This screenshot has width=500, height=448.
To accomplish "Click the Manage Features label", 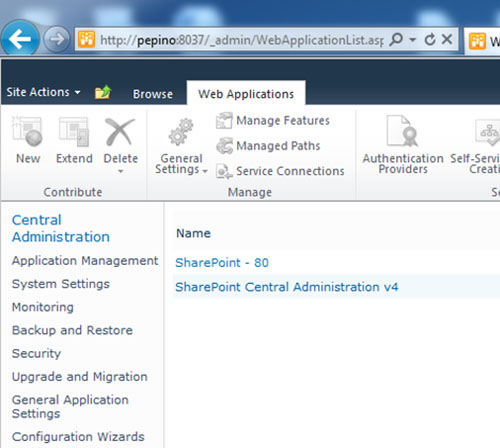I will [x=283, y=121].
